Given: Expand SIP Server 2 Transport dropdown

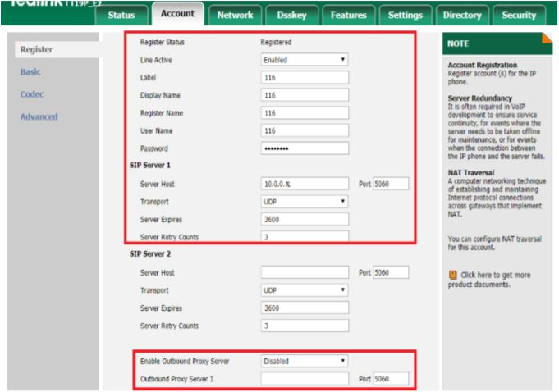Looking at the screenshot, I should [x=305, y=290].
